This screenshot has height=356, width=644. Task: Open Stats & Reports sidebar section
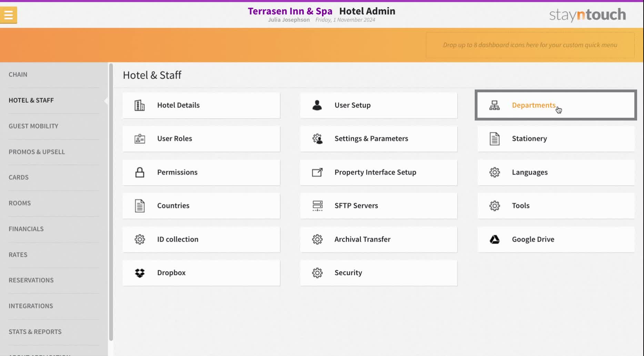click(x=35, y=332)
